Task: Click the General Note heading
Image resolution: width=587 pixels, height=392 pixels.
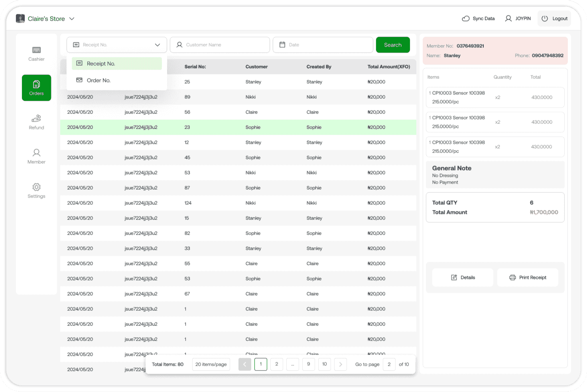Action: coord(452,168)
